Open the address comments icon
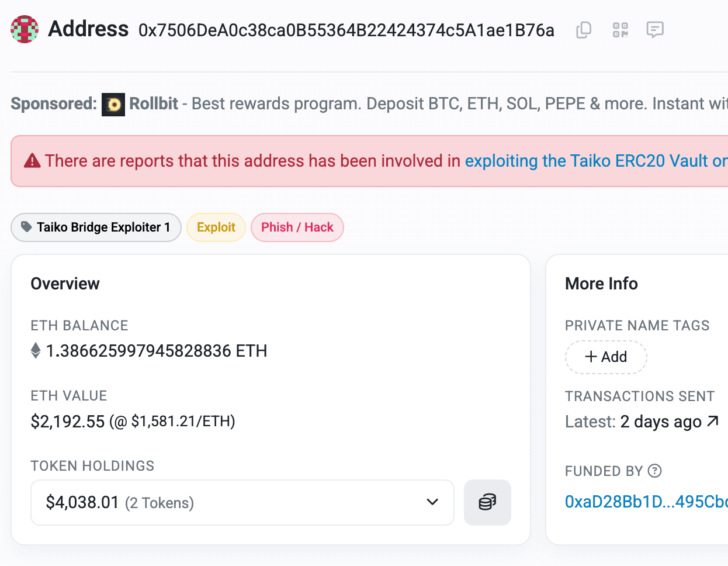Image resolution: width=728 pixels, height=566 pixels. (655, 30)
